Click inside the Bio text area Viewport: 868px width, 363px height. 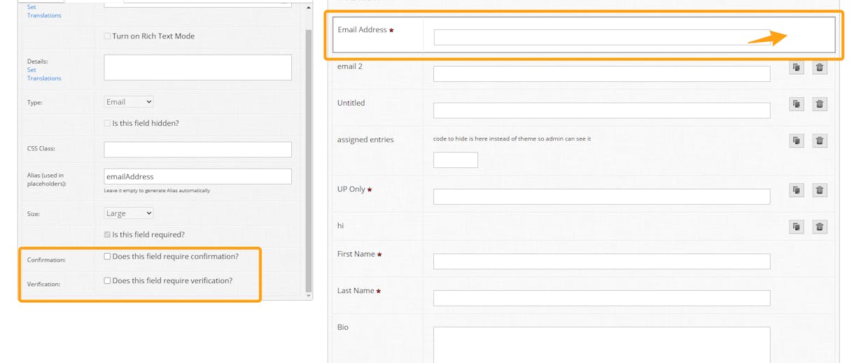pyautogui.click(x=602, y=345)
